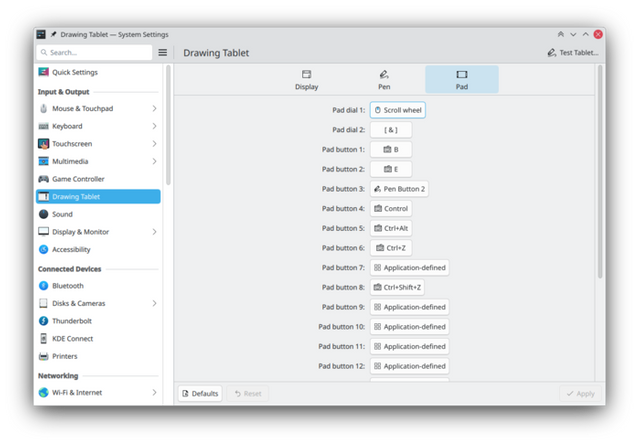Click the pen icon on Test Tablet
This screenshot has height=446, width=640.
click(x=551, y=53)
